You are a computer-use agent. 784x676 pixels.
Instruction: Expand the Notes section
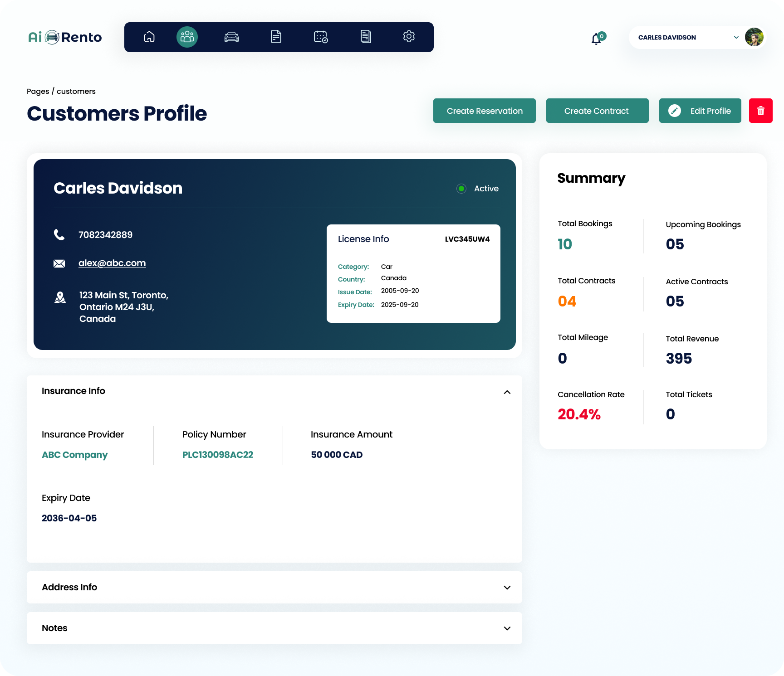tap(507, 628)
